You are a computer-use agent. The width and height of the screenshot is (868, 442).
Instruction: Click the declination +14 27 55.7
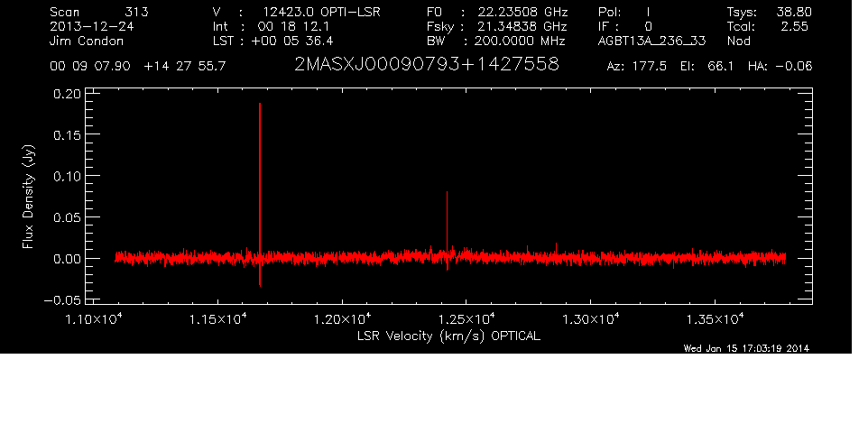pyautogui.click(x=185, y=67)
